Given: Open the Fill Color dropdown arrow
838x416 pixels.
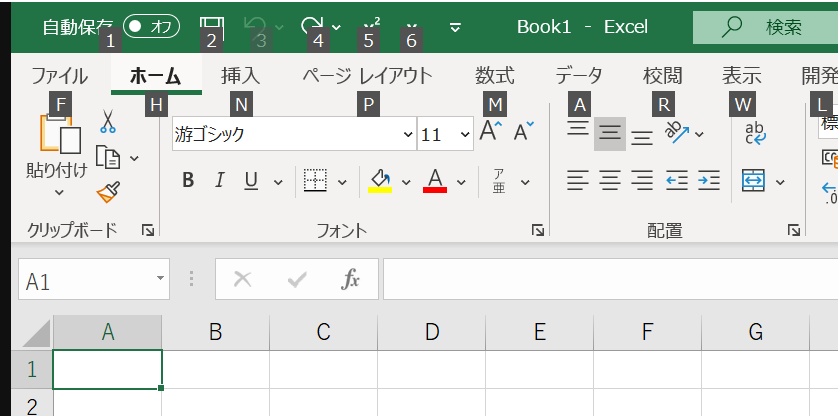Looking at the screenshot, I should 406,182.
